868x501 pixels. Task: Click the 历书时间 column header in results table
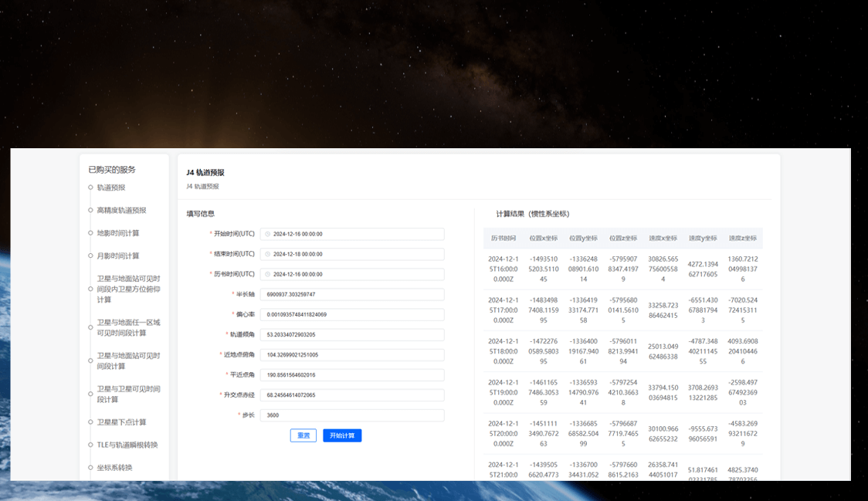504,238
